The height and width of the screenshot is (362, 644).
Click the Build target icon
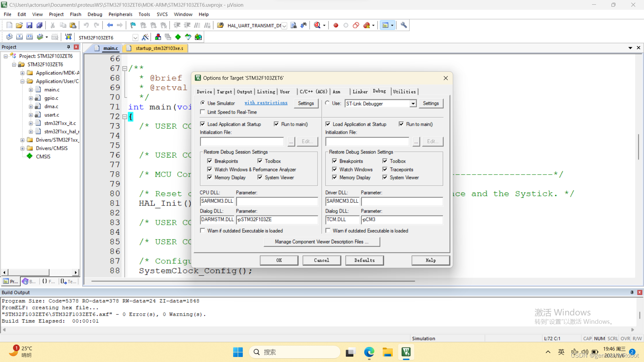pos(19,37)
